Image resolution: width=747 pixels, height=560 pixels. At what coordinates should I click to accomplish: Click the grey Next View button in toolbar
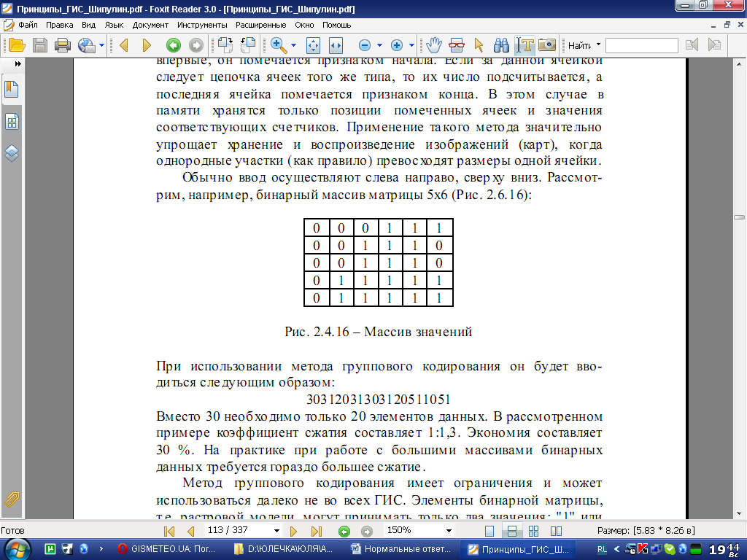click(x=196, y=45)
